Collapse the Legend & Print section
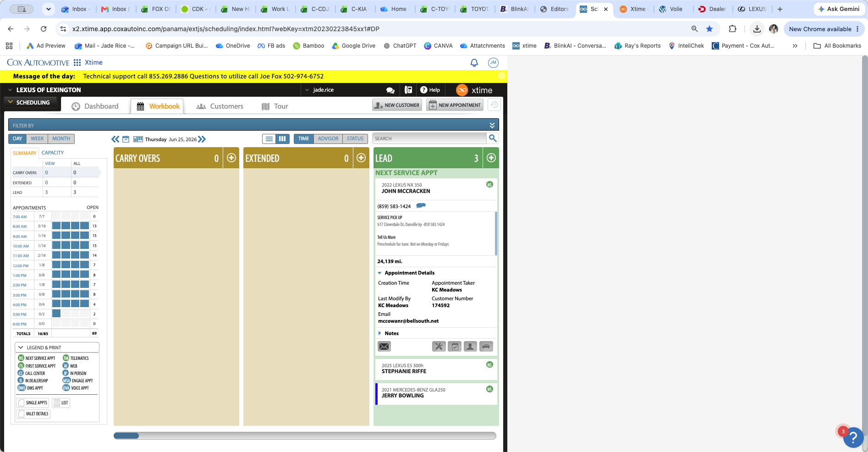The width and height of the screenshot is (868, 452). [21, 347]
